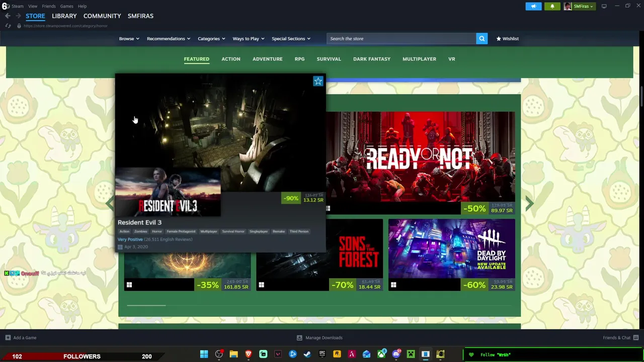
Task: Click the Resident Evil 3 title
Action: [140, 222]
